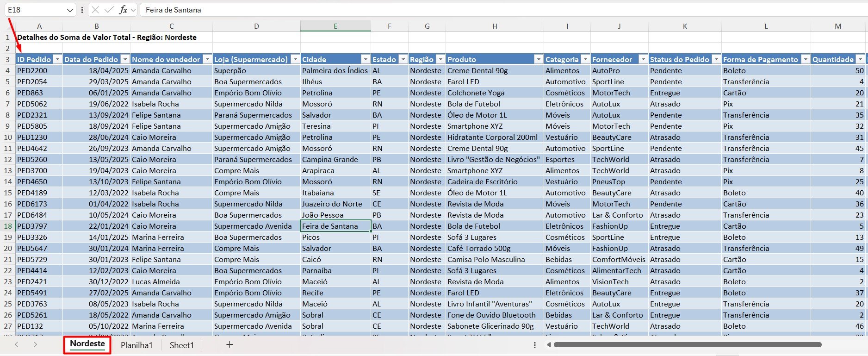The height and width of the screenshot is (356, 868).
Task: Click the Enter checkmark icon in formula bar
Action: [x=109, y=10]
